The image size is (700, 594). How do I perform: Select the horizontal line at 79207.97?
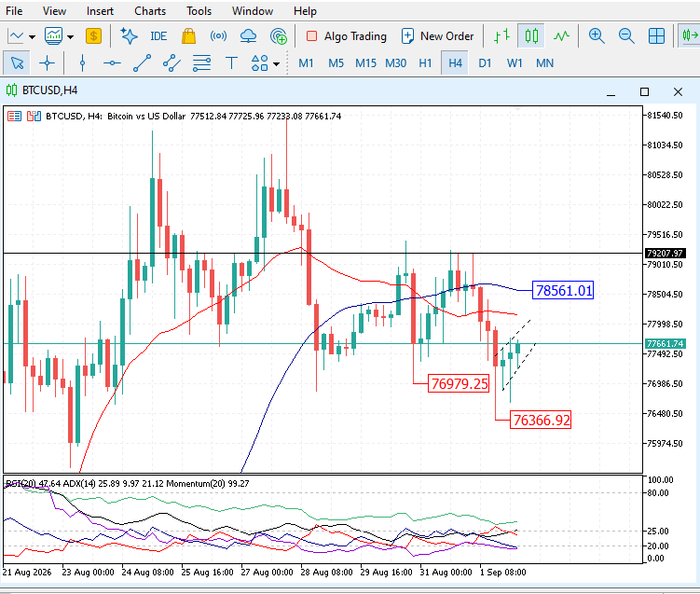tap(323, 254)
